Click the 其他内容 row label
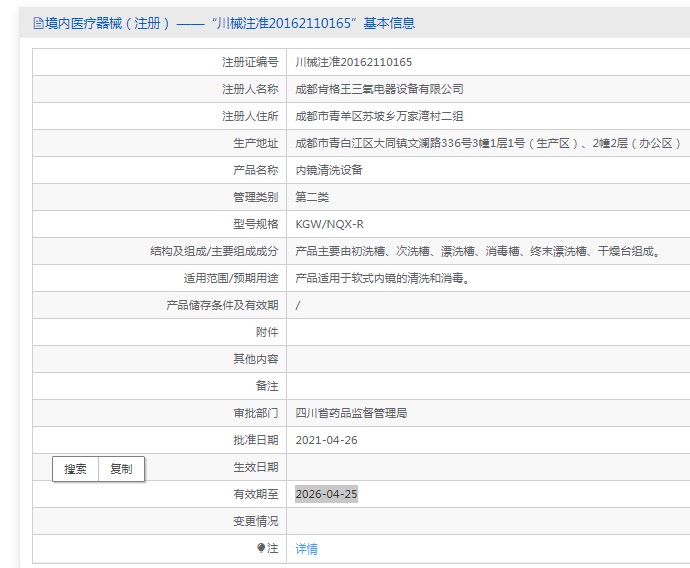Viewport: 690px width, 568px height. [256, 359]
